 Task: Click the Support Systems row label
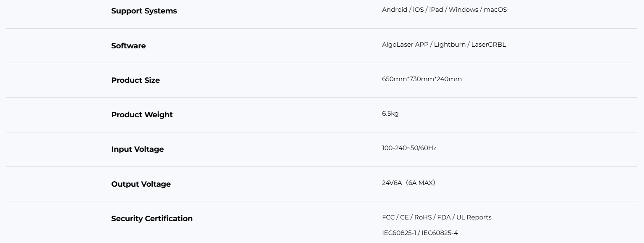(x=144, y=11)
